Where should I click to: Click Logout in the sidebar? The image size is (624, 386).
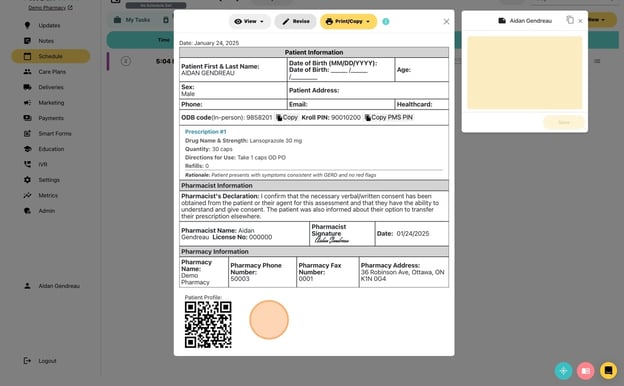pyautogui.click(x=47, y=361)
